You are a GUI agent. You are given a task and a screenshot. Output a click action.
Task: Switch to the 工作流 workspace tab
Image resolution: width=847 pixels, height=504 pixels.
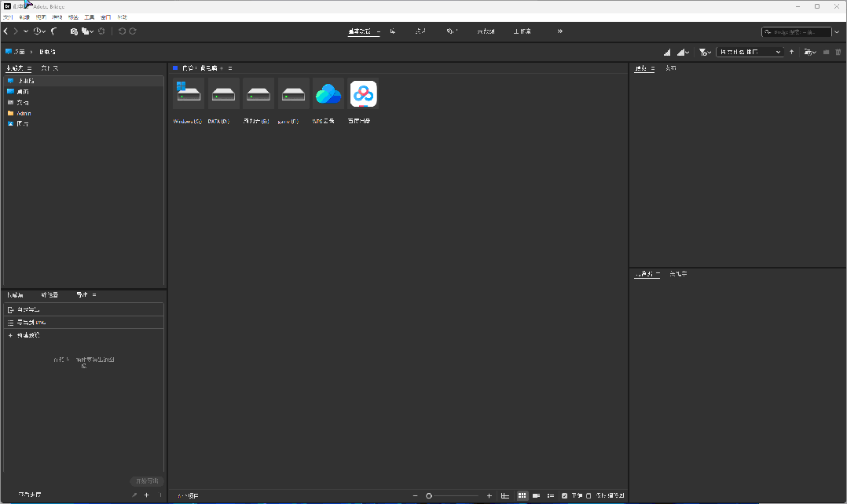pos(522,31)
